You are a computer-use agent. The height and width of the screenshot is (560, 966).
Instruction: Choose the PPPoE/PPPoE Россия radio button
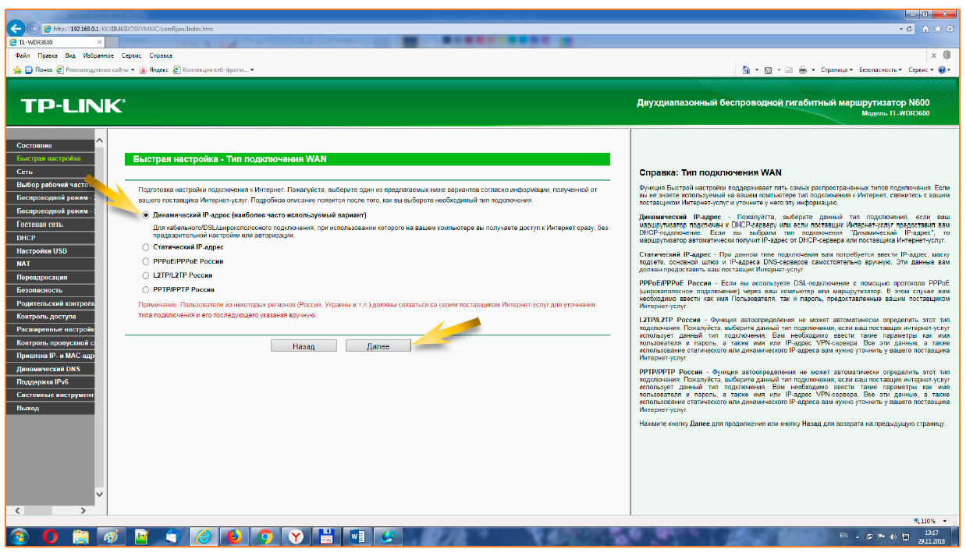[x=145, y=261]
